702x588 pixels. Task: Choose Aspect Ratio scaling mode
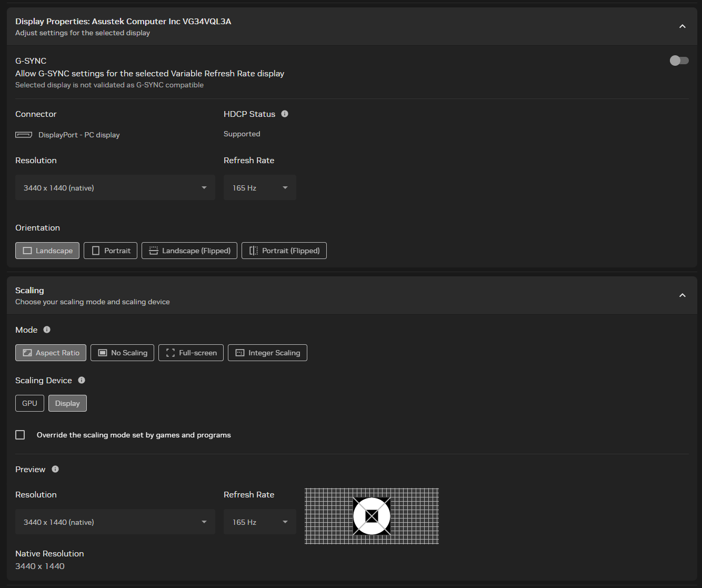(x=51, y=353)
